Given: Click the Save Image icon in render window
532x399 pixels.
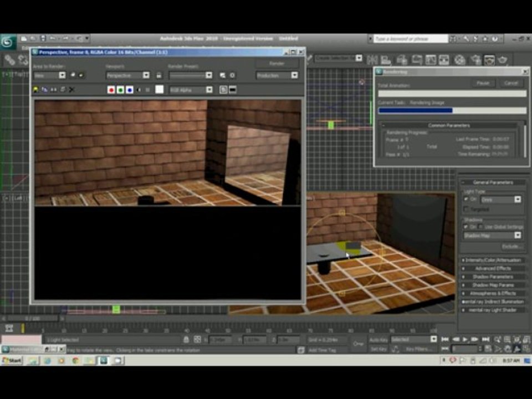Looking at the screenshot, I should 35,90.
